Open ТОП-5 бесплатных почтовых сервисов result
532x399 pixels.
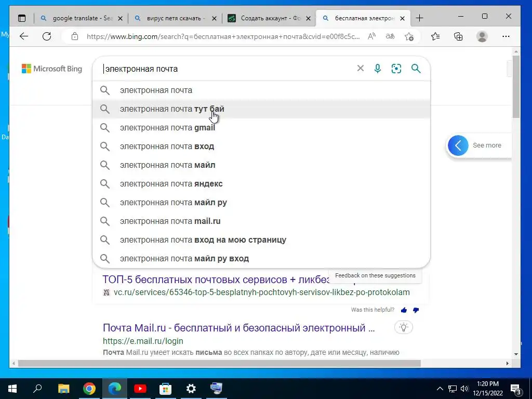coord(216,280)
